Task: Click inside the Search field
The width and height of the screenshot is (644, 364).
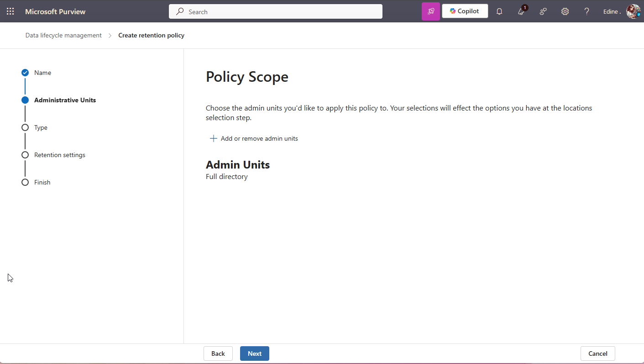Action: coord(276,11)
